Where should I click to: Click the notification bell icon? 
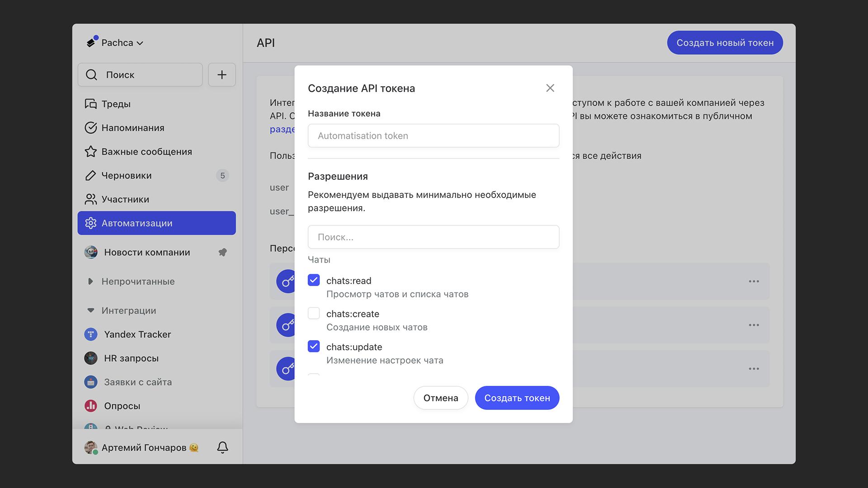[222, 447]
